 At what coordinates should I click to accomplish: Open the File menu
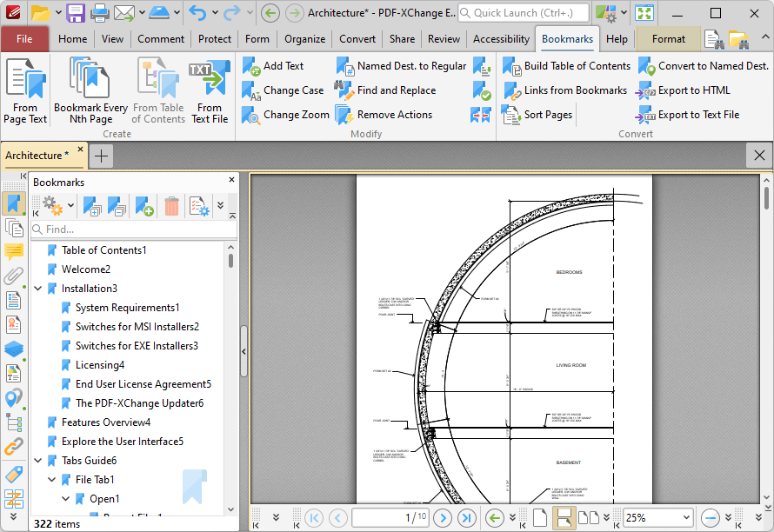pyautogui.click(x=24, y=39)
